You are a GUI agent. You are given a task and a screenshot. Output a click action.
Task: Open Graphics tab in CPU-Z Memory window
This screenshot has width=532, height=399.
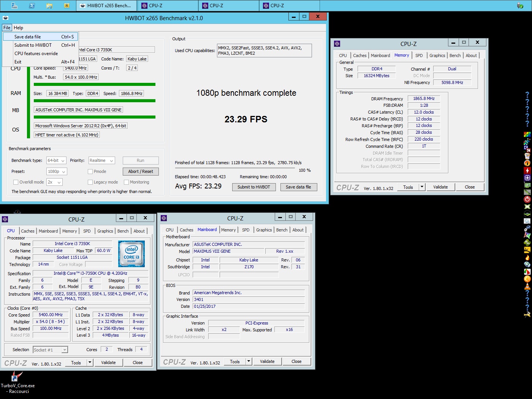(437, 55)
